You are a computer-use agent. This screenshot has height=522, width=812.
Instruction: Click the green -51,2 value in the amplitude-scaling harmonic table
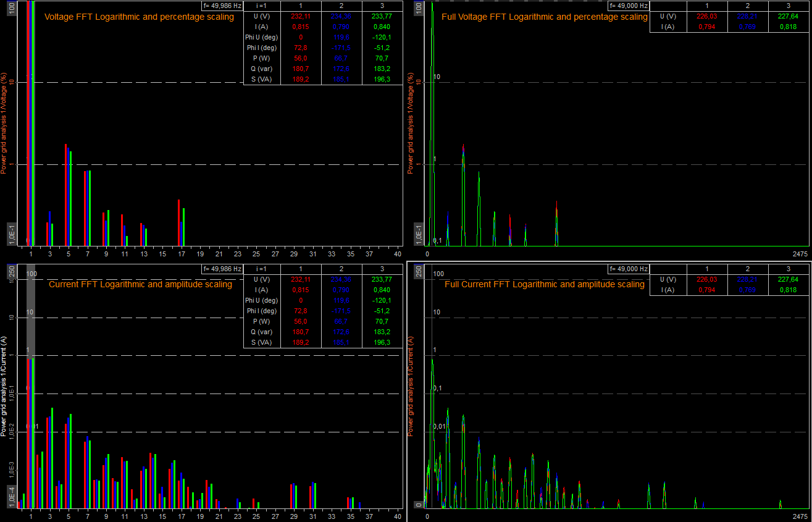tap(382, 311)
